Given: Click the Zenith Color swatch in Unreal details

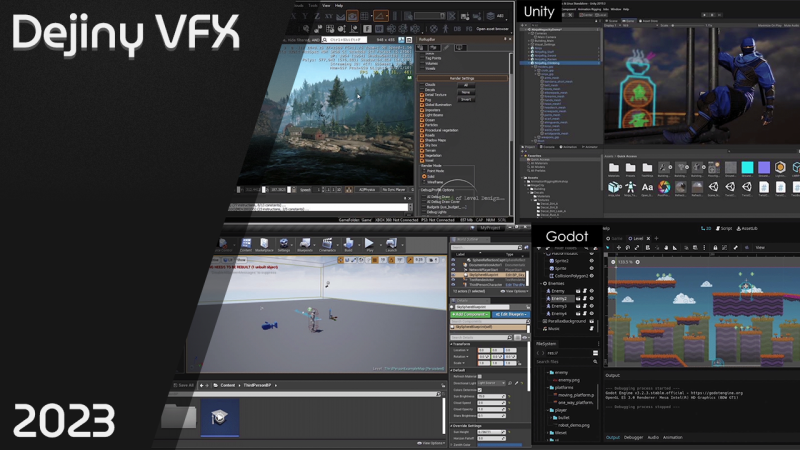Looking at the screenshot, I should (499, 445).
